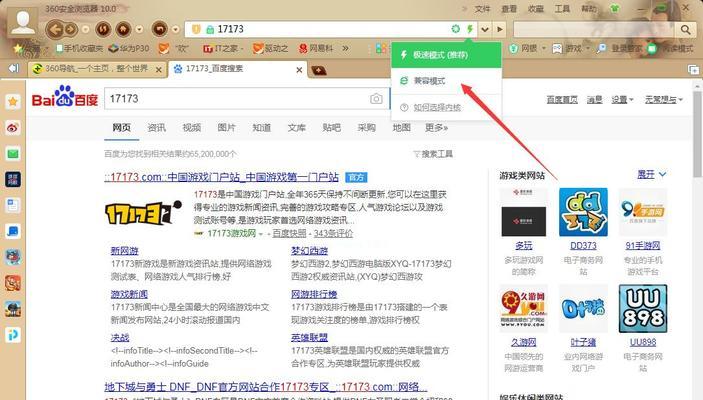703x400 pixels.
Task: Click the browser Forward arrow button
Action: pyautogui.click(x=70, y=30)
